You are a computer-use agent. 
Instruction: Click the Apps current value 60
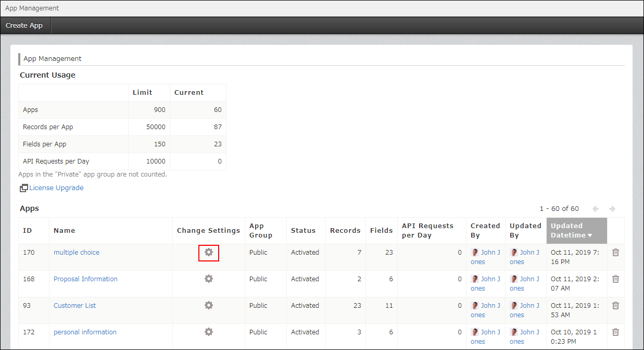click(218, 109)
